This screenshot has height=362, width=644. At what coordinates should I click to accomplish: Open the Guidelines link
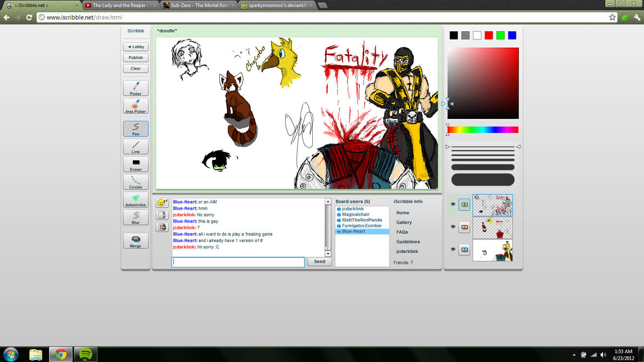408,242
